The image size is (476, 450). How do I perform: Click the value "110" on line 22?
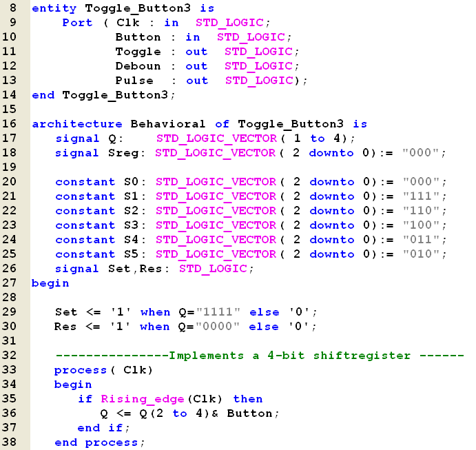pos(421,210)
